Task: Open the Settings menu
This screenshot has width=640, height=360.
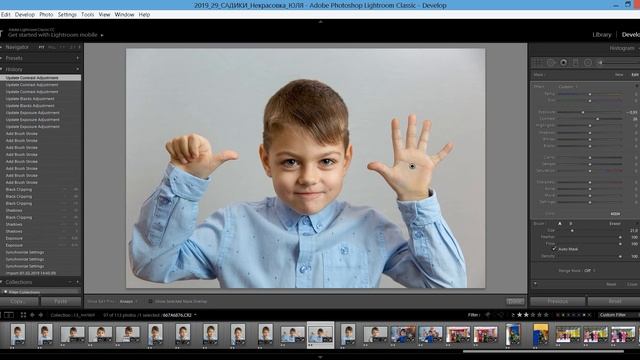Action: 67,14
